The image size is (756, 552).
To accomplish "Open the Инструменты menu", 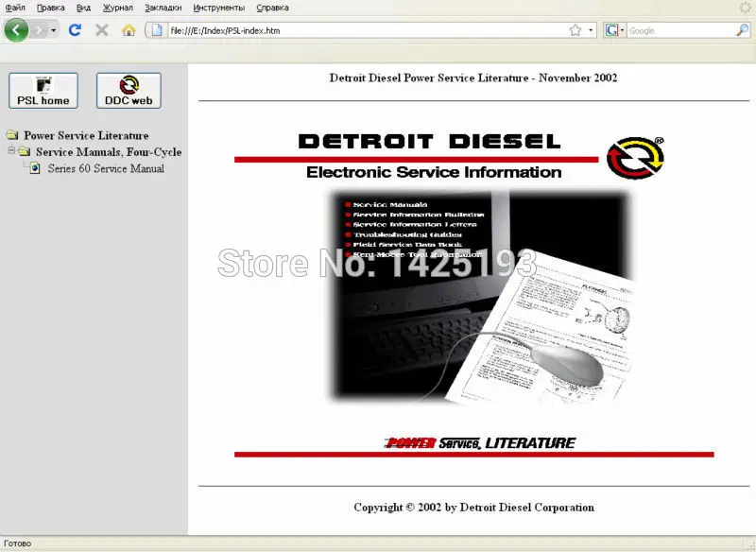I will coord(219,7).
